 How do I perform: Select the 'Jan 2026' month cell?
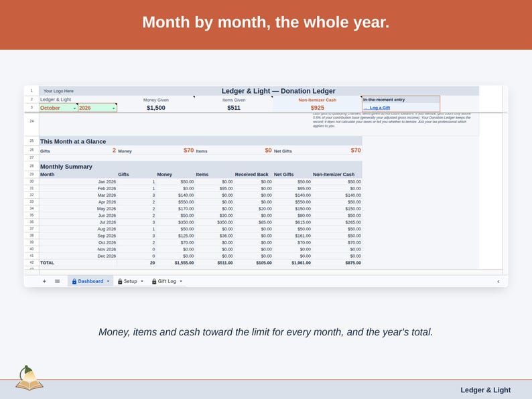click(78, 181)
